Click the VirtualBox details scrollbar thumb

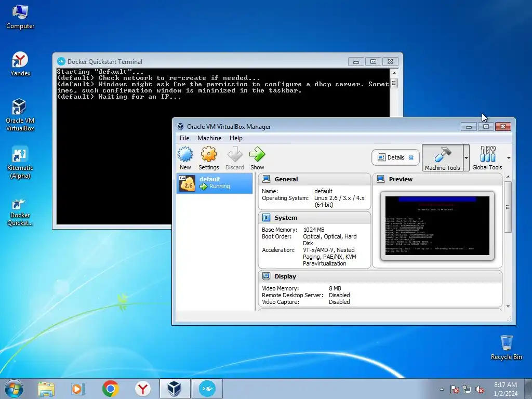pos(508,207)
